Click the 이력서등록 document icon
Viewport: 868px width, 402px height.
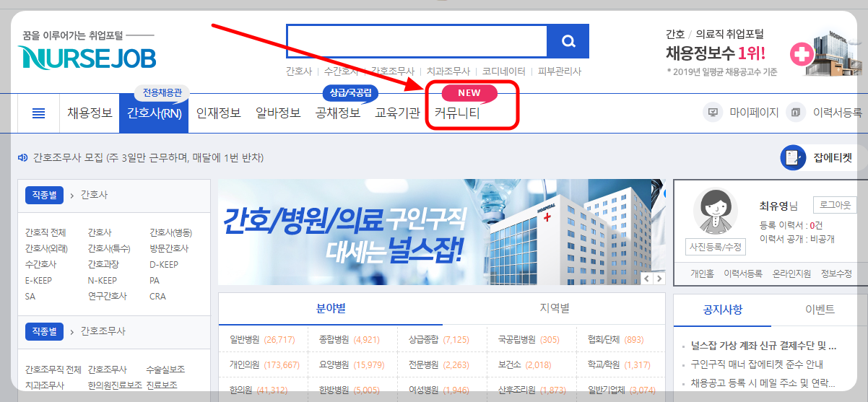(x=796, y=113)
